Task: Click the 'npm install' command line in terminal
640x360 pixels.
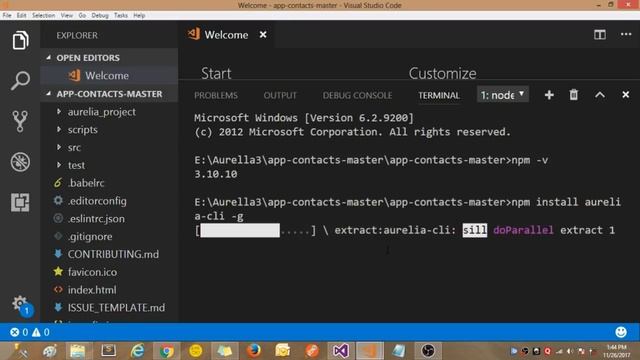Action: (407, 209)
